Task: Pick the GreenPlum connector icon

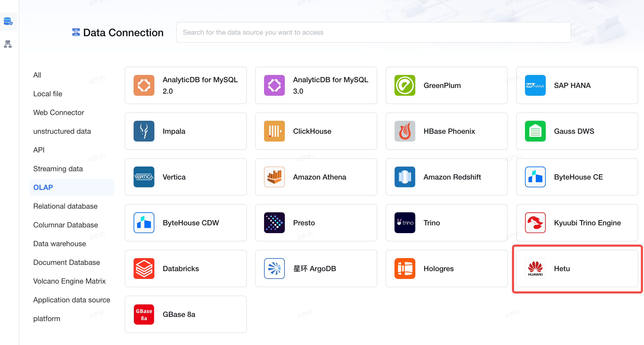Action: click(405, 85)
